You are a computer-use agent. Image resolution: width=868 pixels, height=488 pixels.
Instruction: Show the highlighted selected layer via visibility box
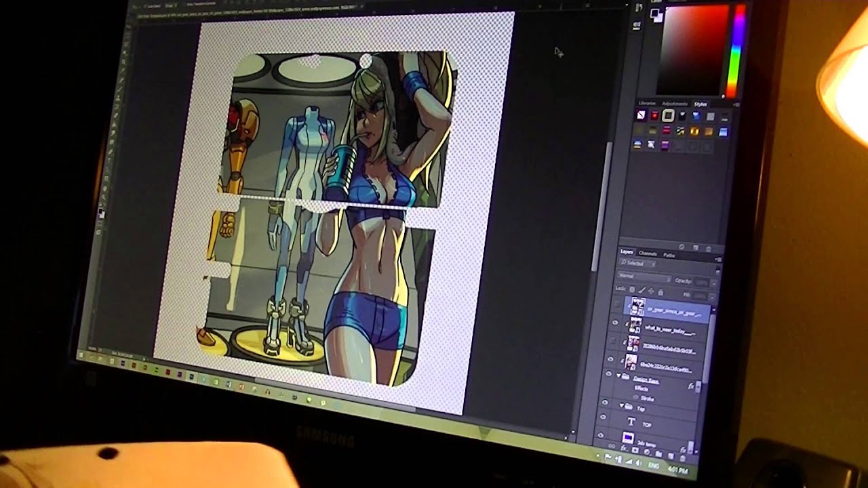click(x=617, y=304)
